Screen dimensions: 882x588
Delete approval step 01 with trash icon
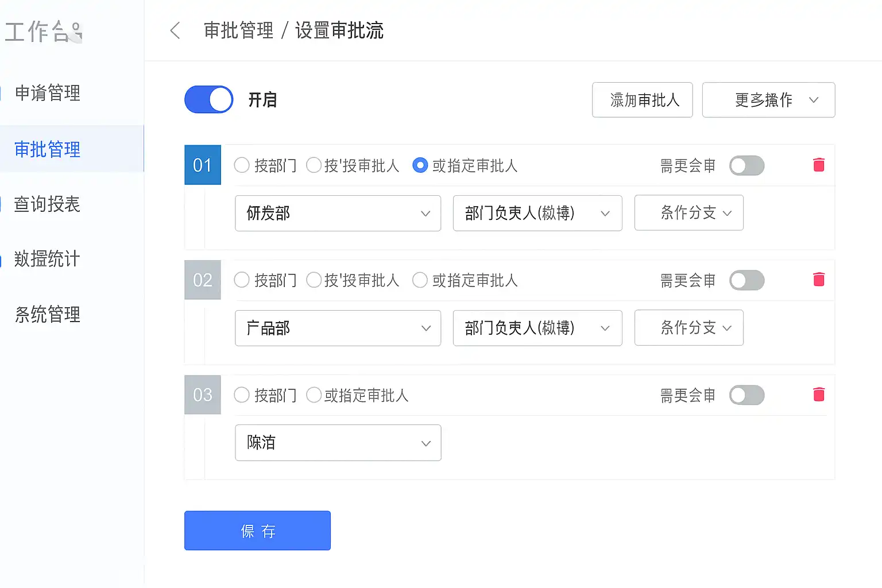819,165
